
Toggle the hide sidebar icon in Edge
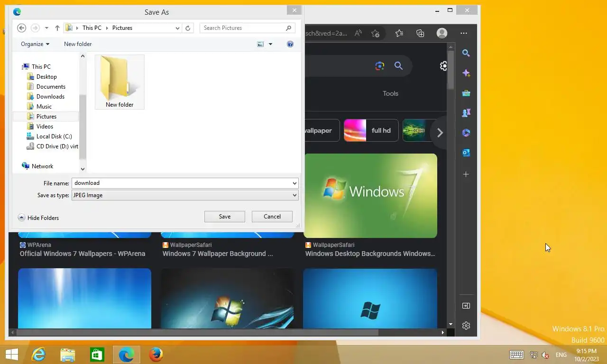click(466, 306)
